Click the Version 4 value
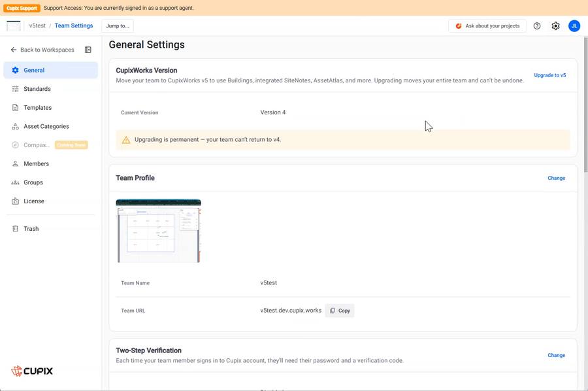The width and height of the screenshot is (588, 391). coord(273,112)
